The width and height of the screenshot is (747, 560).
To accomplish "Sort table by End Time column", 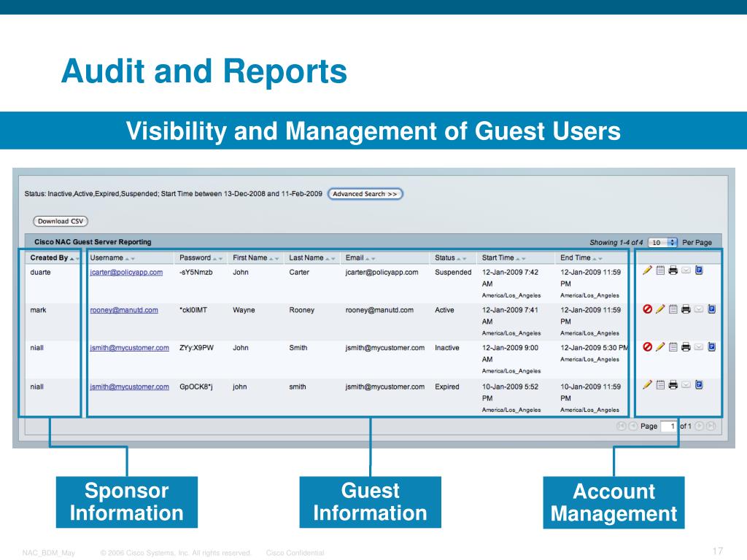I will (576, 257).
